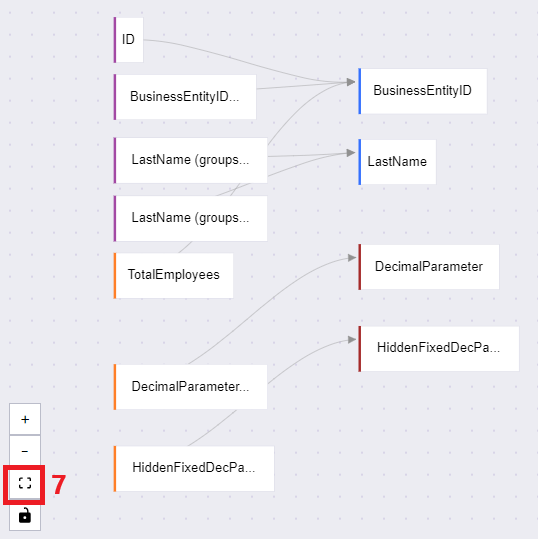Select the blue LastName target node
The image size is (538, 539).
tap(397, 162)
